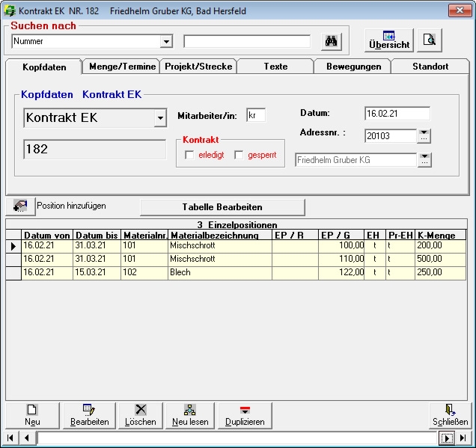
Task: Click the 110,00 price cell
Action: pyautogui.click(x=341, y=259)
